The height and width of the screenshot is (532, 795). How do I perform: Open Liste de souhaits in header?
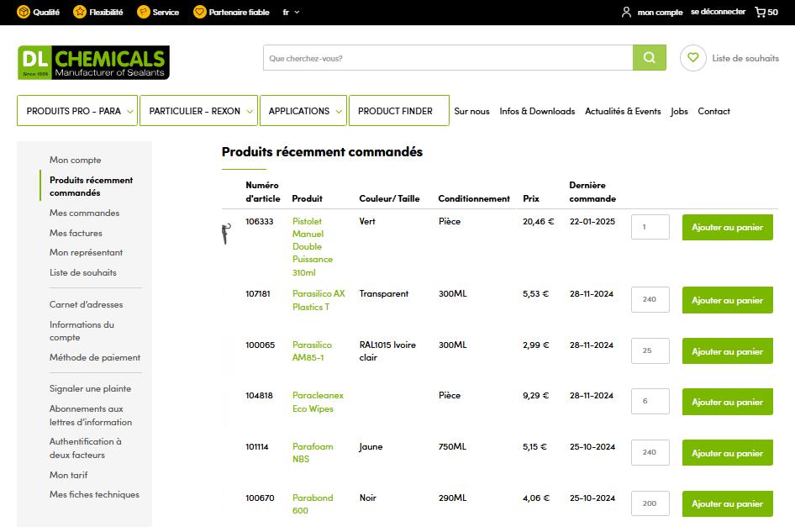745,58
